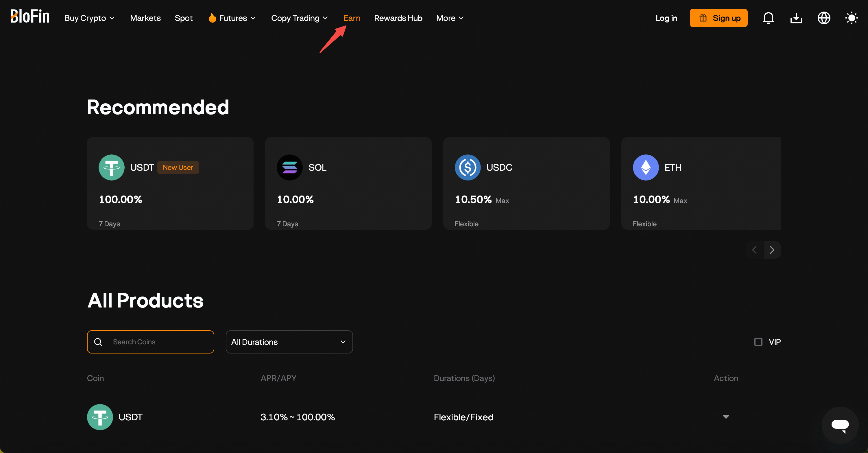Click the New User badge on USDT card
This screenshot has height=453, width=868.
[178, 167]
